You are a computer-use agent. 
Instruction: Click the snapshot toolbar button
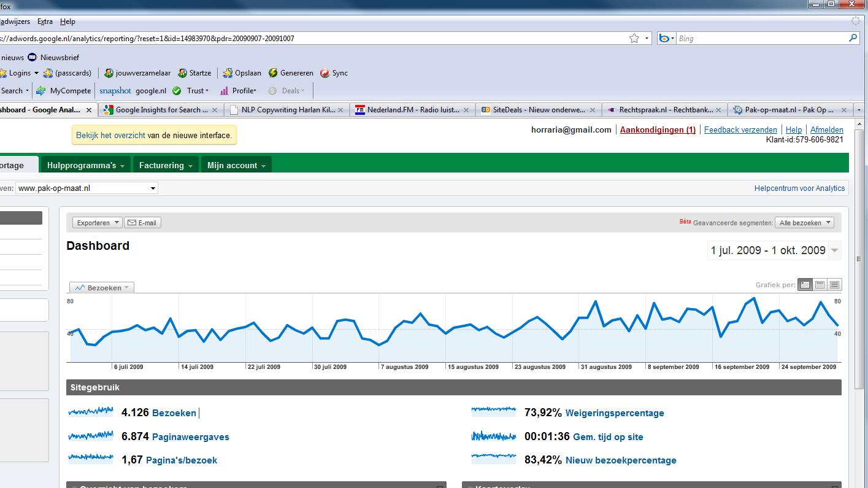pos(115,90)
